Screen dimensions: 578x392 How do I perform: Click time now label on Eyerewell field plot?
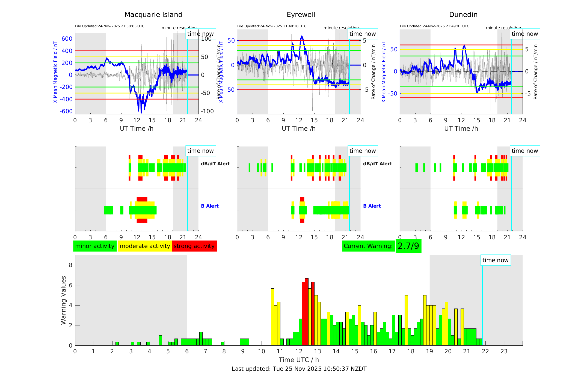pyautogui.click(x=363, y=34)
